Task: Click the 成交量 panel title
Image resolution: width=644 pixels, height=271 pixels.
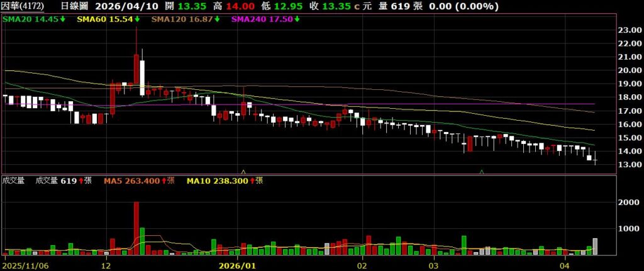Action: pos(14,181)
